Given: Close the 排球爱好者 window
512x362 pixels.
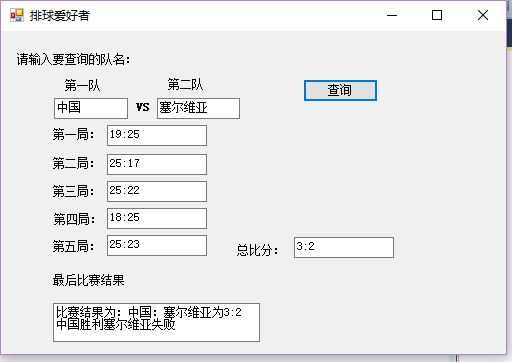Looking at the screenshot, I should click(483, 15).
